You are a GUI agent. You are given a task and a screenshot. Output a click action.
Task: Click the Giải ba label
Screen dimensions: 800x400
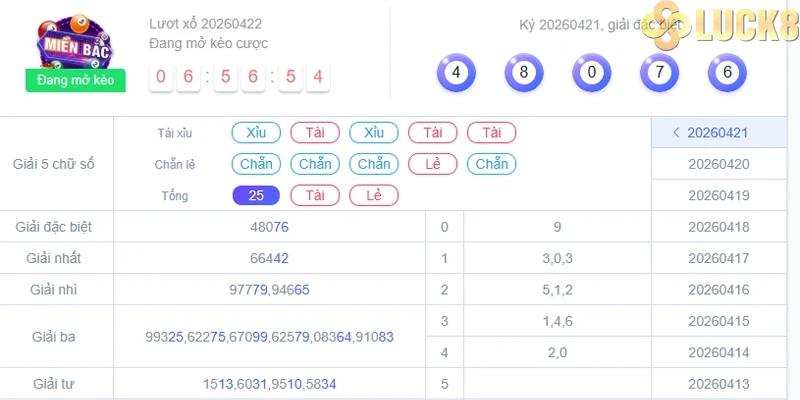[54, 337]
